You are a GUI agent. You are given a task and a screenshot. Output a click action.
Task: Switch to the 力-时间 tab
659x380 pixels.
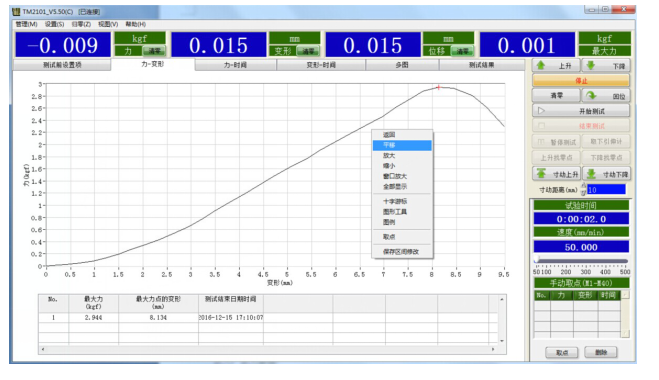235,65
